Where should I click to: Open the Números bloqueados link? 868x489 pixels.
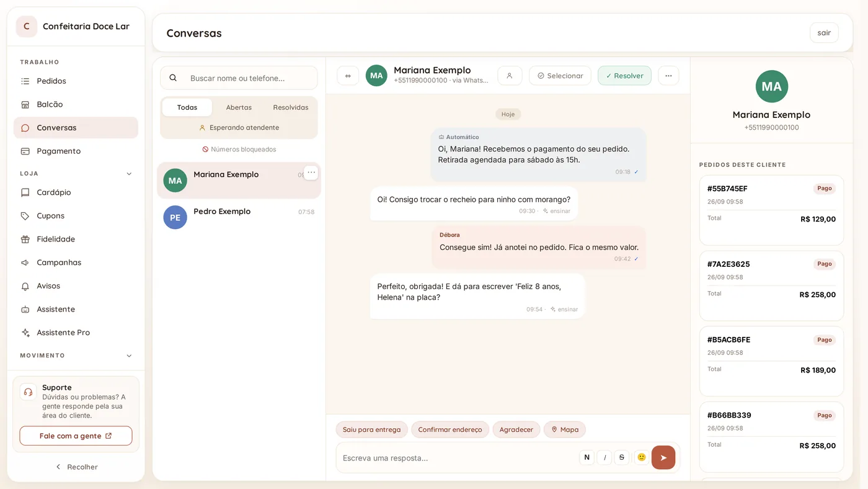coord(239,150)
